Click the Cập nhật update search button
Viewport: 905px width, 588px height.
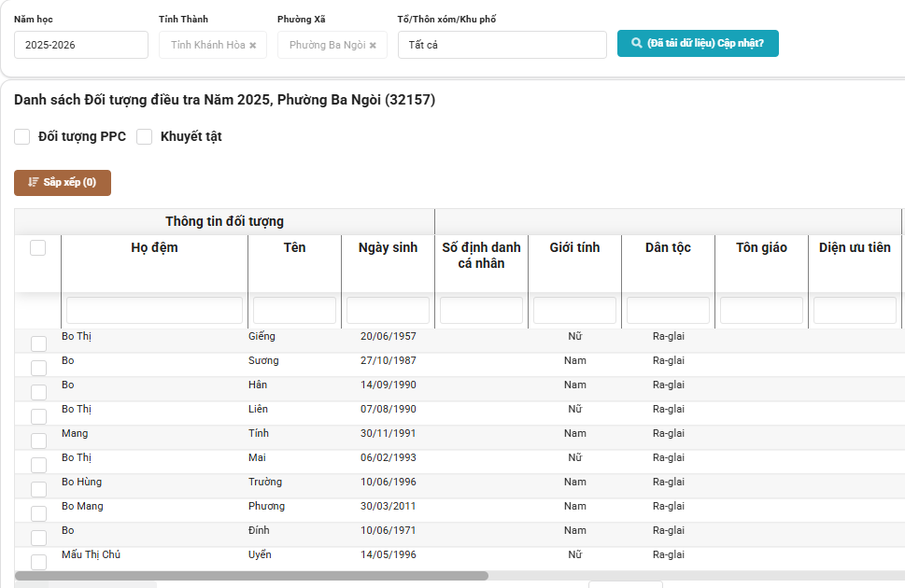coord(698,43)
